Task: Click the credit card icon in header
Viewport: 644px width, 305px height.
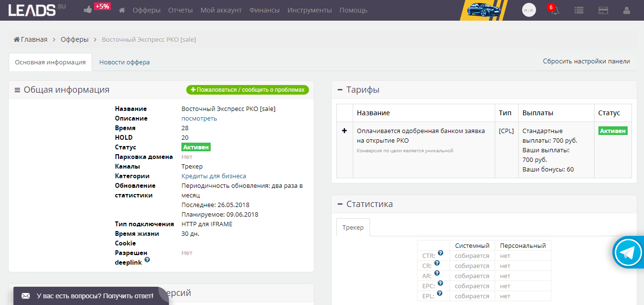Action: pyautogui.click(x=604, y=10)
